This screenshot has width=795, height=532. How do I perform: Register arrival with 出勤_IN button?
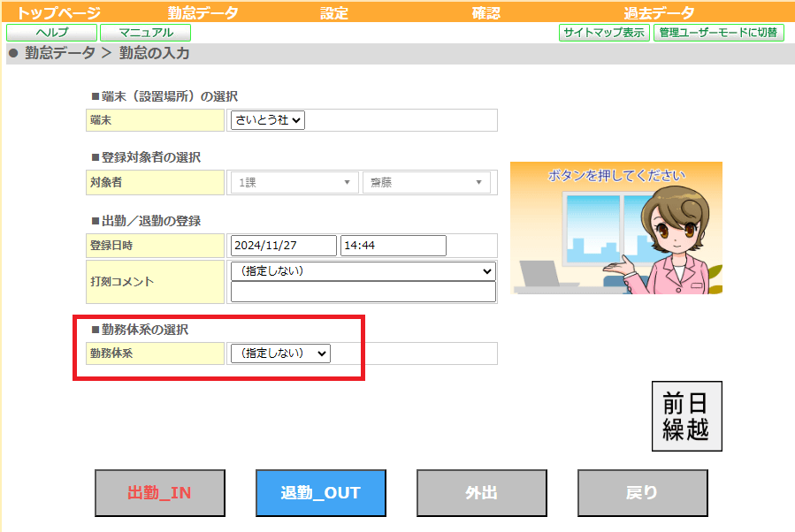160,492
